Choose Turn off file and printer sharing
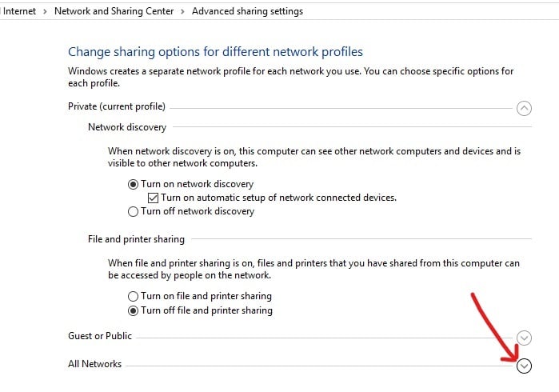This screenshot has width=559, height=392. 134,310
